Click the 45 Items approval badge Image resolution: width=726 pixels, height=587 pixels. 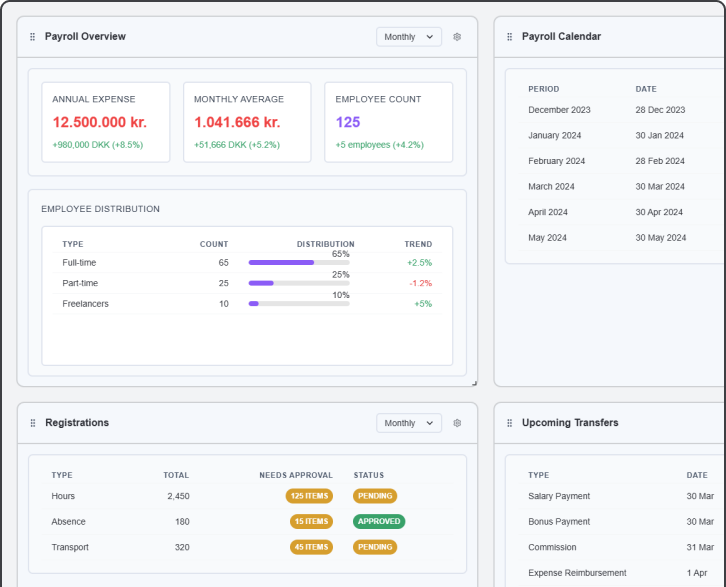tap(309, 547)
